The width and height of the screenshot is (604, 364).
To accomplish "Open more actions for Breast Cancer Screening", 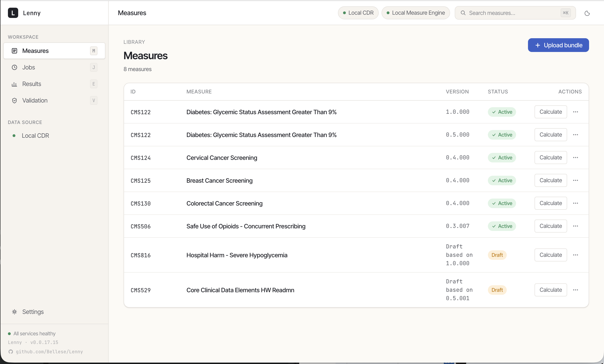I will pyautogui.click(x=576, y=180).
